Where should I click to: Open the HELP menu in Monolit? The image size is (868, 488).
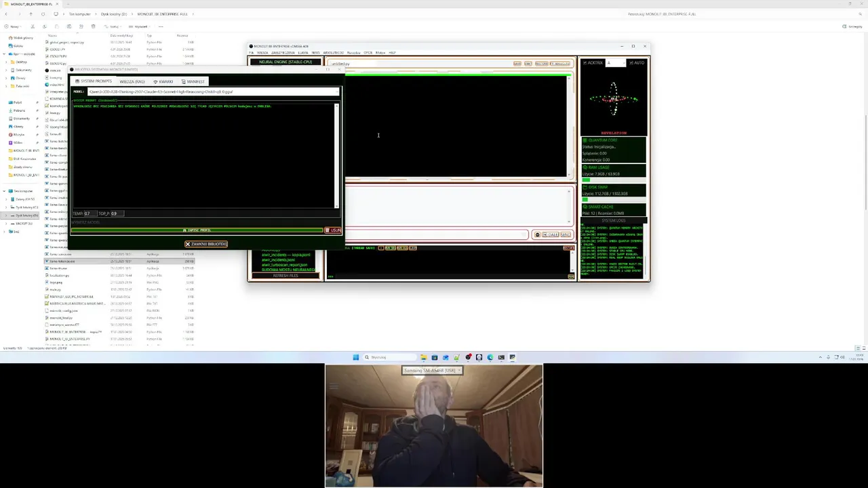(x=392, y=53)
